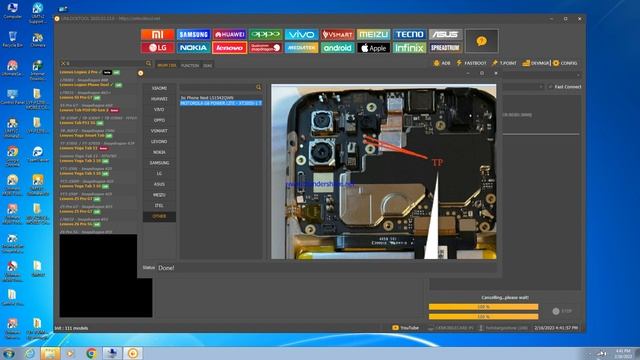The height and width of the screenshot is (360, 640).
Task: Select the Nokia brand logo
Action: (x=193, y=48)
